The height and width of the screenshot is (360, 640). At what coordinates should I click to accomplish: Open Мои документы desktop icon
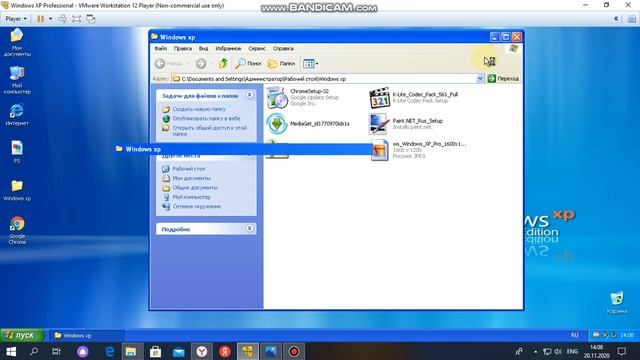pyautogui.click(x=17, y=42)
